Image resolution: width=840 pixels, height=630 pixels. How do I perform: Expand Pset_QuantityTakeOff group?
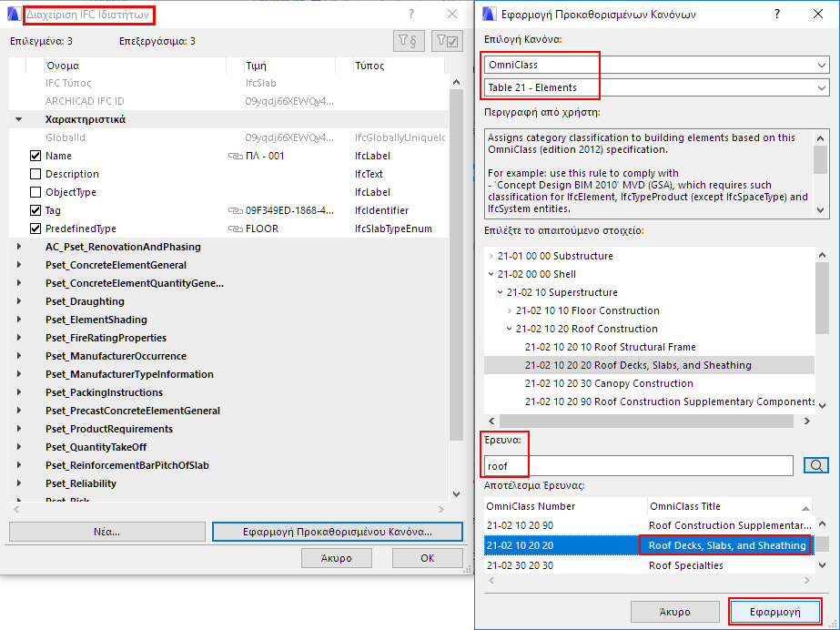pos(19,447)
